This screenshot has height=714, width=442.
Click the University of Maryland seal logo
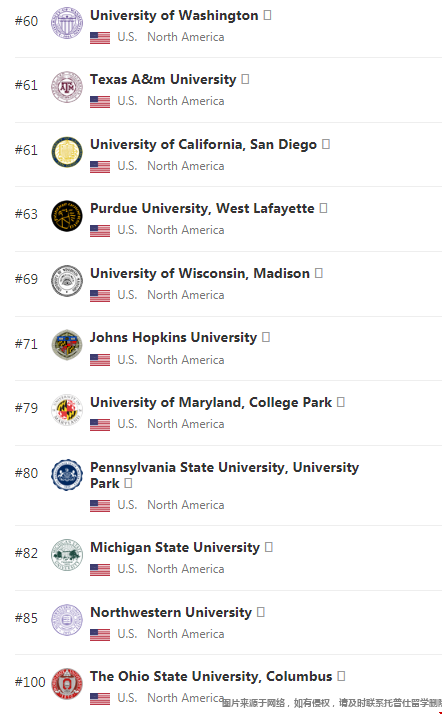[67, 409]
